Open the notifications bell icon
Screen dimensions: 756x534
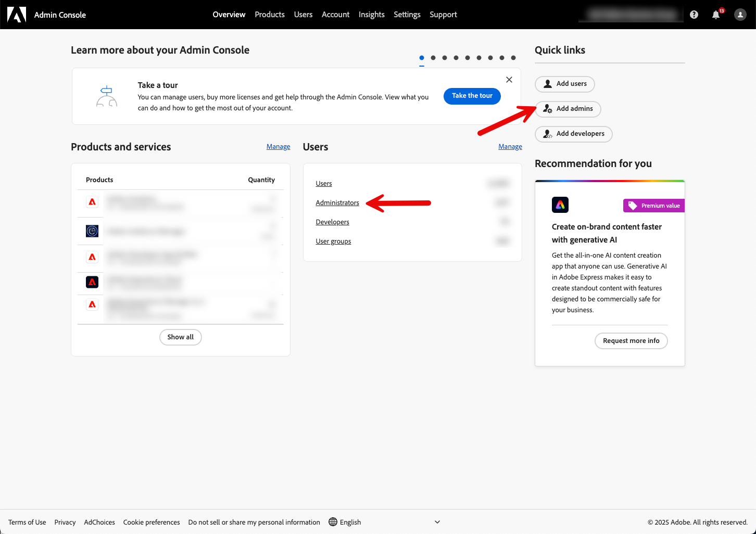[x=716, y=15]
